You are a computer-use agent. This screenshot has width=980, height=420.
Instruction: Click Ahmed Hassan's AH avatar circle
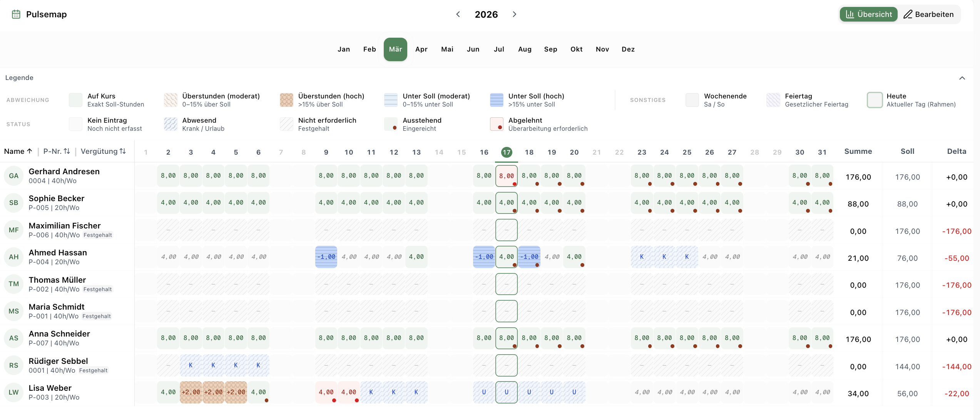[x=13, y=257]
